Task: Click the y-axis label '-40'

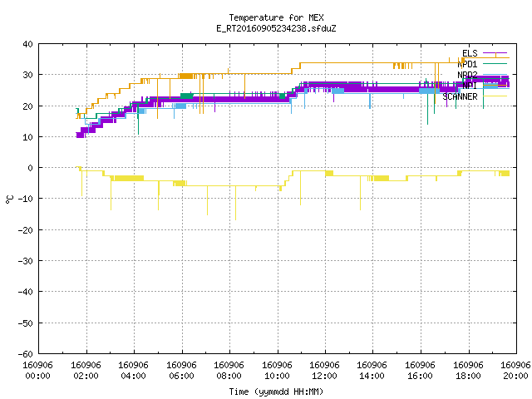Action: pyautogui.click(x=26, y=292)
